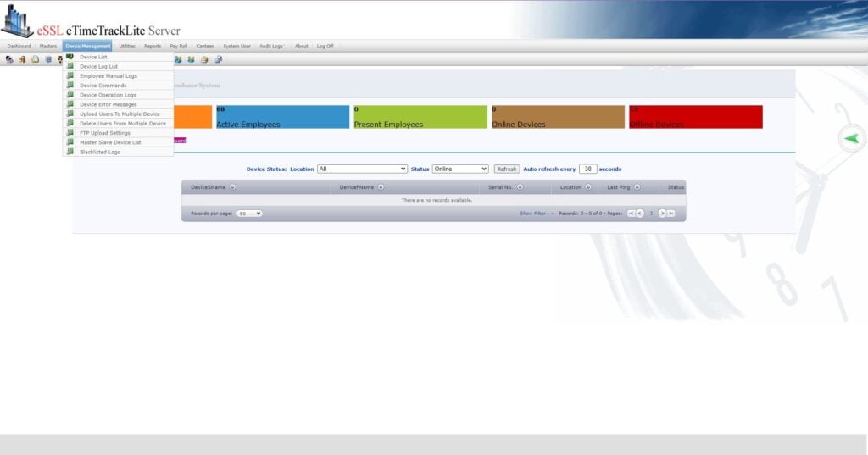Screen dimensions: 868x455
Task: Choose FTP Upload Settings menu entry
Action: coord(119,133)
